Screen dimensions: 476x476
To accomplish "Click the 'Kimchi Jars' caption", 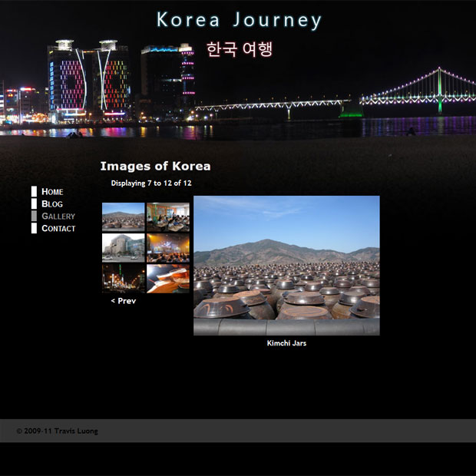I will coord(286,343).
